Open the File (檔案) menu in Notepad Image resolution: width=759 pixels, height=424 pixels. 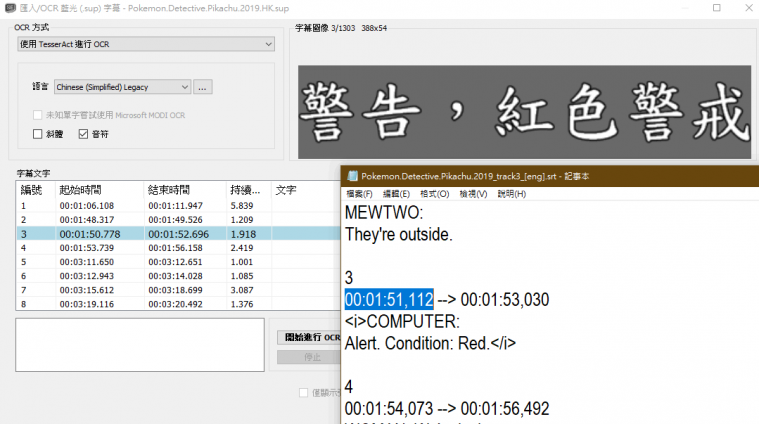click(359, 194)
